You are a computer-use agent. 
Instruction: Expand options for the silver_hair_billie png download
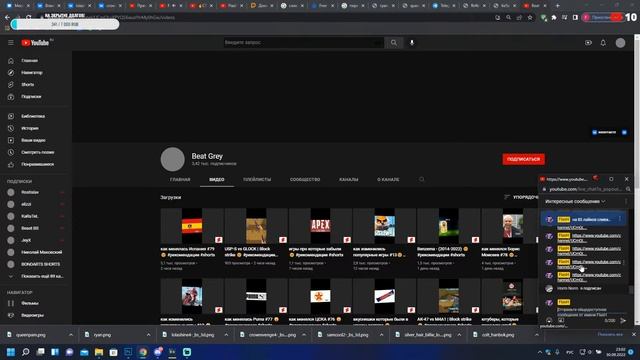[459, 335]
